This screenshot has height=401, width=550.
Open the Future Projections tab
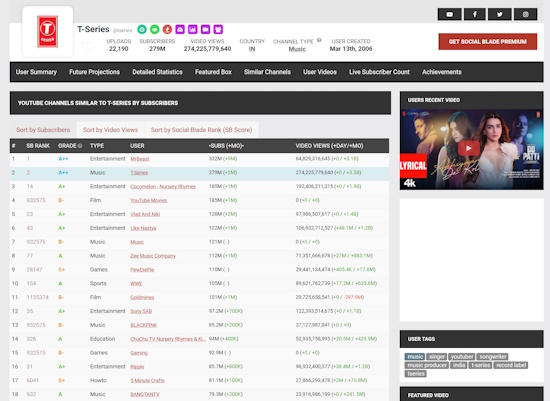[94, 72]
